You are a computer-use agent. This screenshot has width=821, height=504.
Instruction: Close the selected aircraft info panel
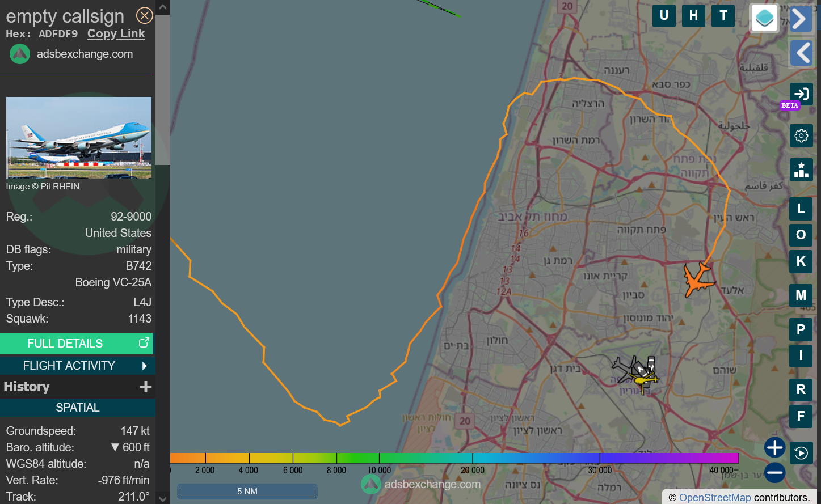click(x=145, y=15)
